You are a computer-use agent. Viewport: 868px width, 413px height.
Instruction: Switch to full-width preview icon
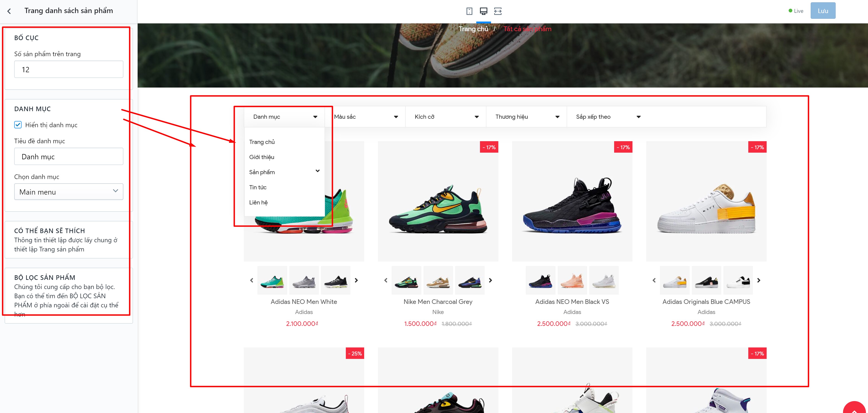click(x=498, y=11)
